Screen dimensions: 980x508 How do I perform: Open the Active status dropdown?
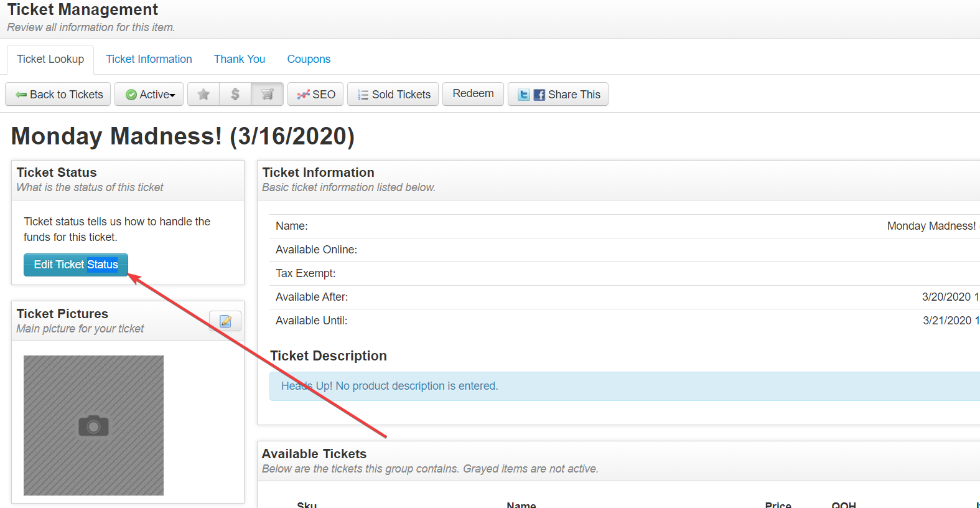(149, 95)
